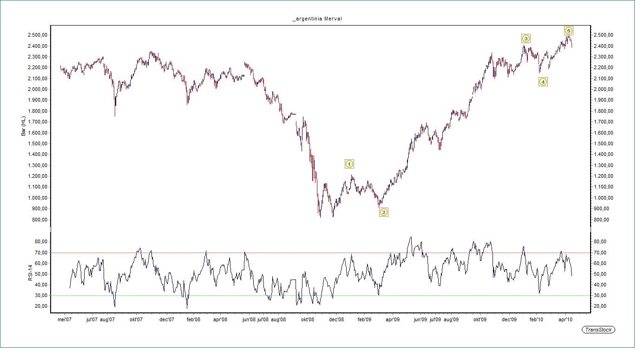
Task: Click the dec'08 date on the time axis
Action: coord(336,319)
